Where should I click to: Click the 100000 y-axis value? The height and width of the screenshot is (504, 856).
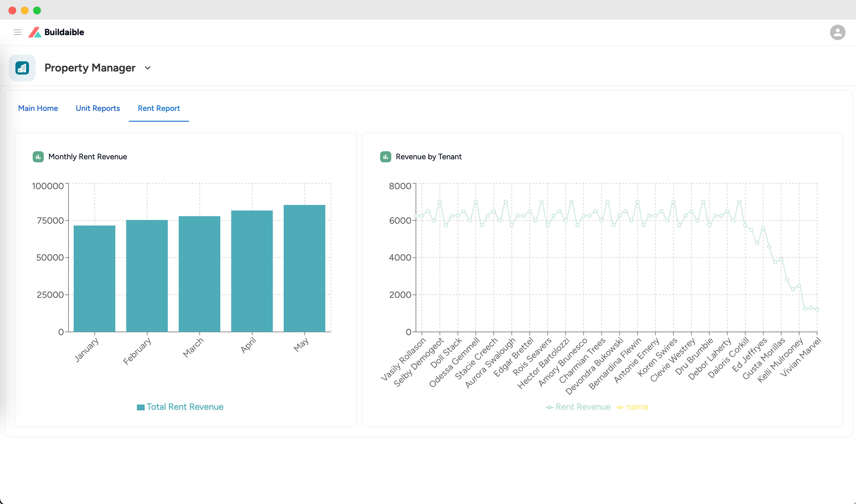coord(48,186)
